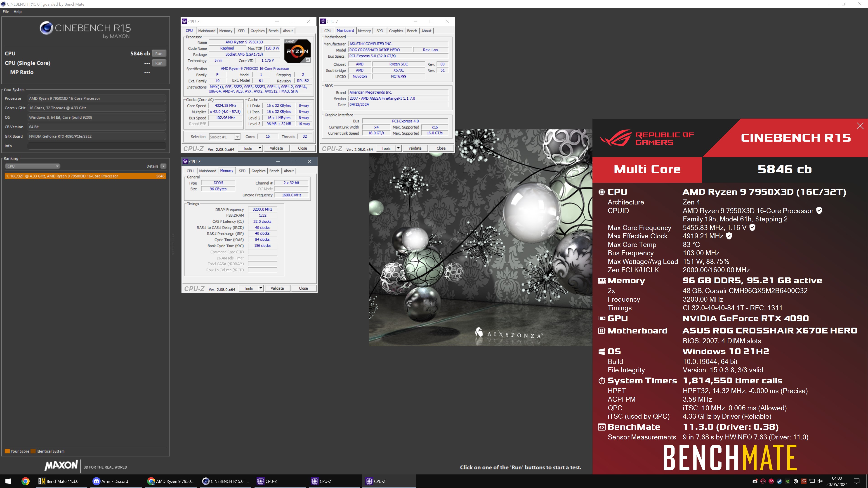
Task: Click the Info text field in Your System
Action: click(97, 146)
